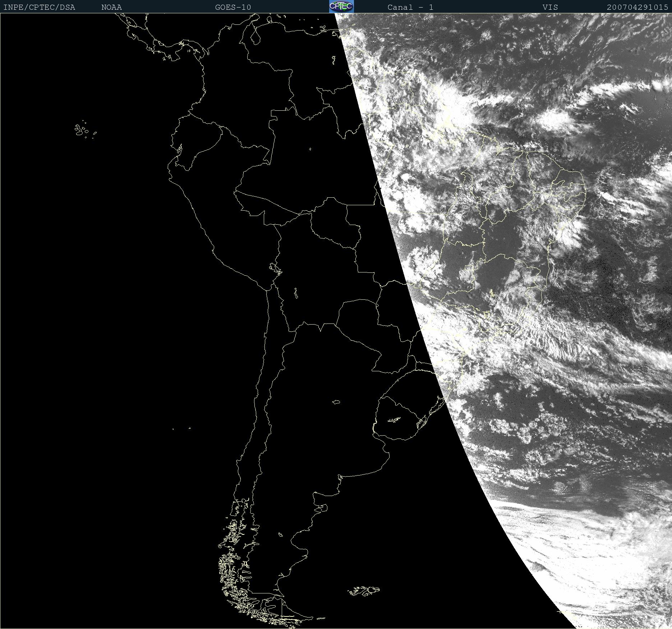Click the CPTEC logo in header
Screen dimensions: 672x629
(x=341, y=6)
